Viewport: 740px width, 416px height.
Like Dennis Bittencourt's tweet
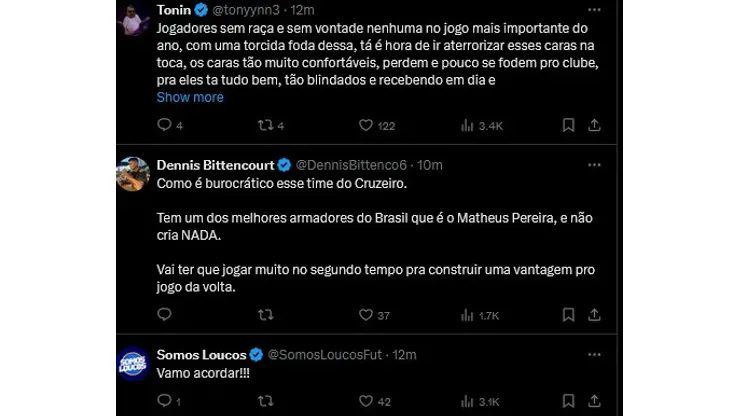point(367,315)
